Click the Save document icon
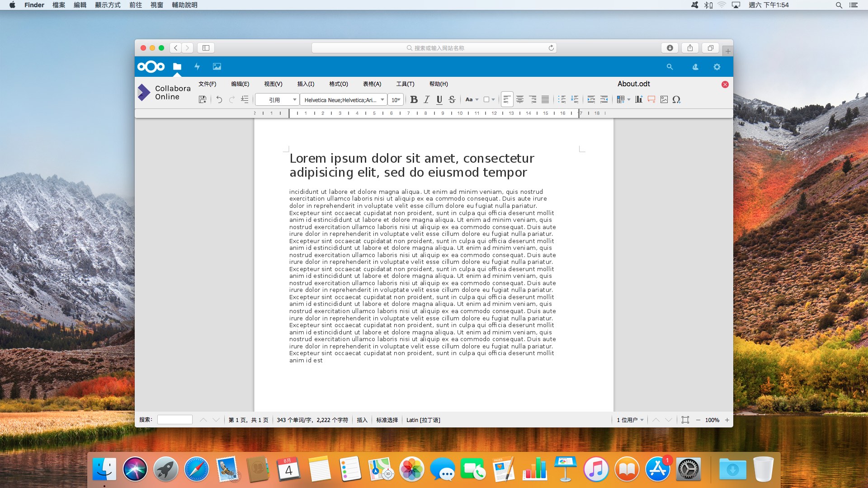Image resolution: width=868 pixels, height=488 pixels. click(x=203, y=99)
